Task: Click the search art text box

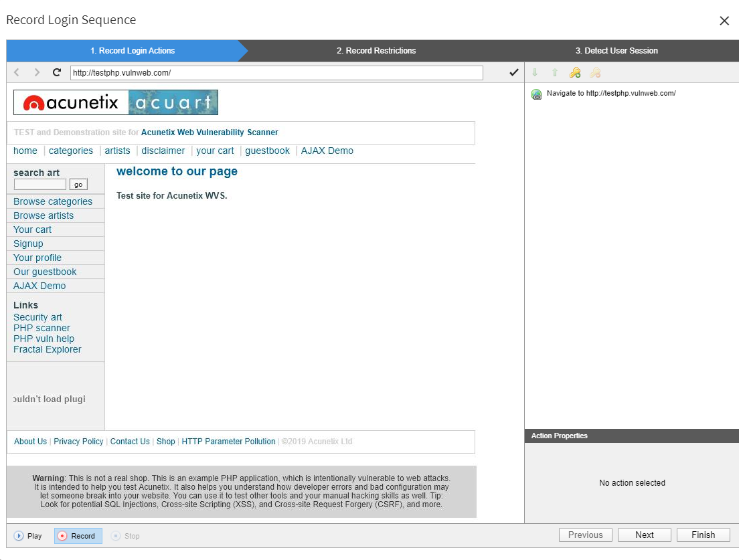Action: 39,184
